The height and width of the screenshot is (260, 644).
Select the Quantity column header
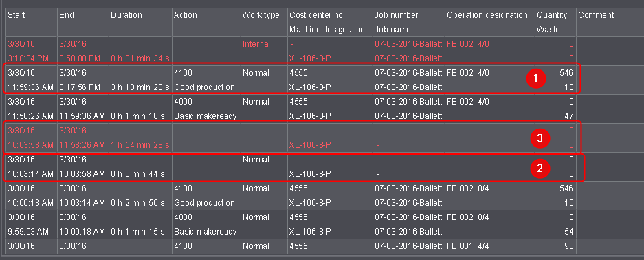point(552,15)
